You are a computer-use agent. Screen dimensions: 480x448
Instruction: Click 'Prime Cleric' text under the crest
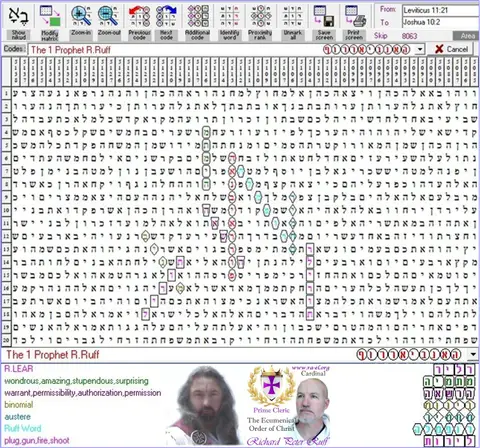click(271, 410)
